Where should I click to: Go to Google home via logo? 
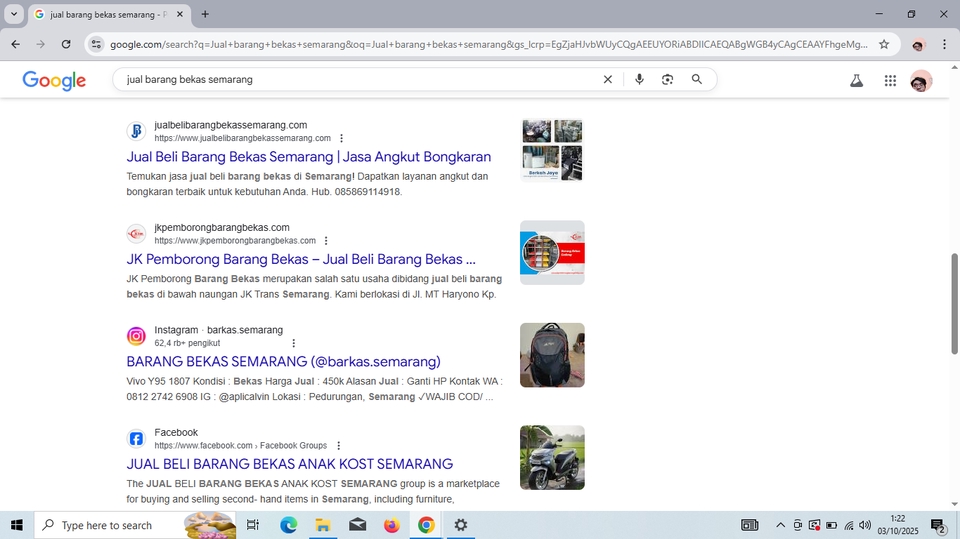pos(54,80)
